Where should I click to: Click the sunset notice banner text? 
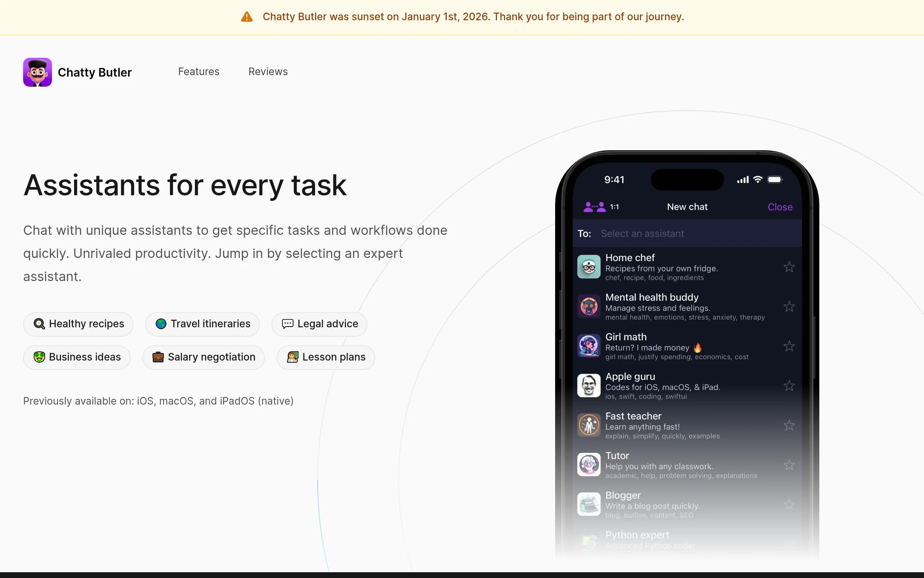pos(473,17)
